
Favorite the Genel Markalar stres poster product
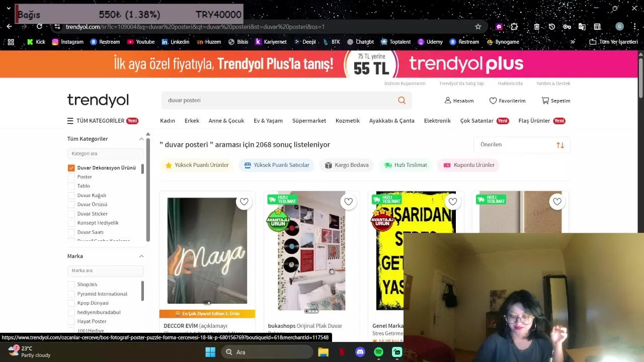click(453, 202)
